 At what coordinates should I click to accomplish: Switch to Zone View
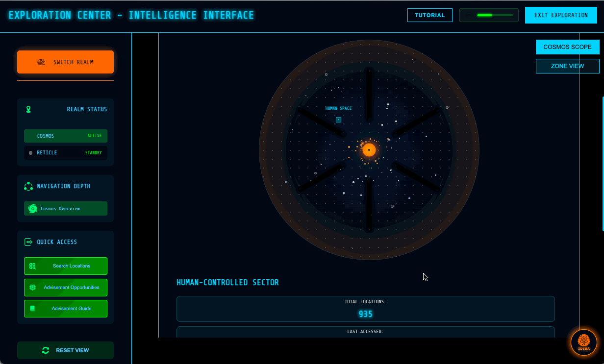coord(567,66)
